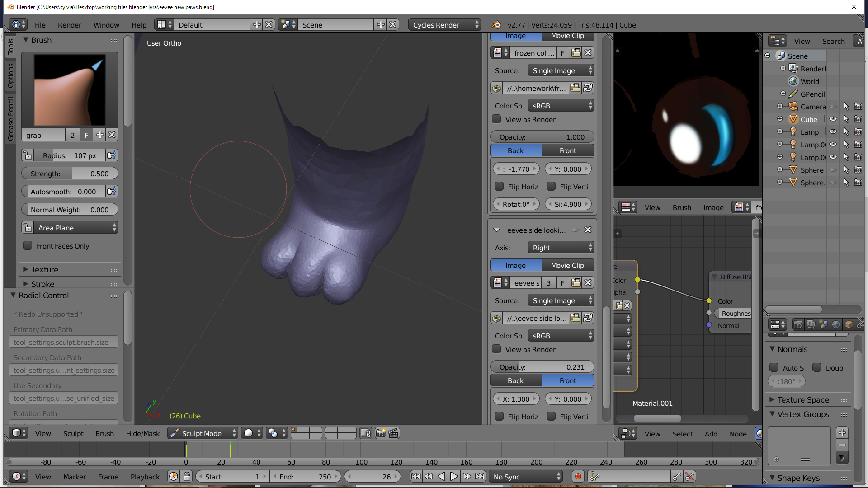
Task: Expand the Texture panel
Action: 44,270
